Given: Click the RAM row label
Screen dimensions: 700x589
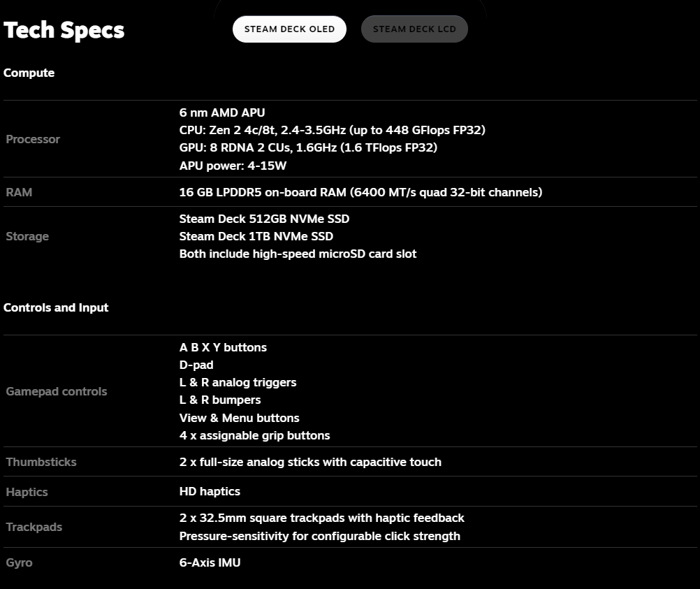Looking at the screenshot, I should pyautogui.click(x=19, y=192).
